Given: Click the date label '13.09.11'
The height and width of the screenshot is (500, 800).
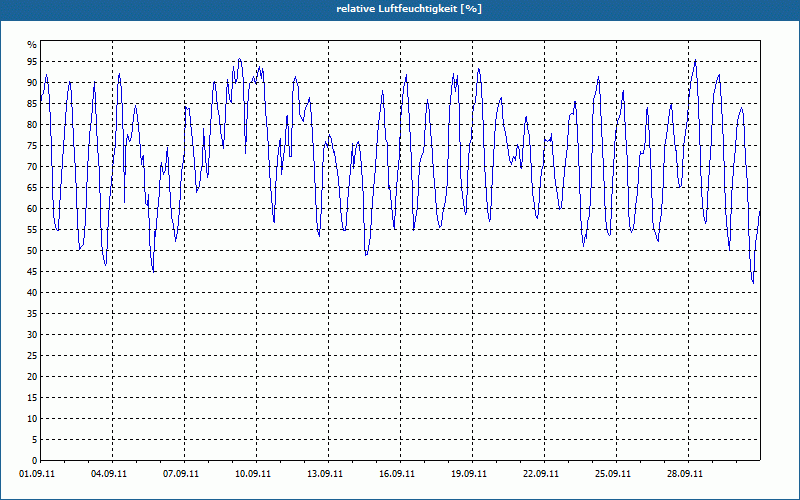Looking at the screenshot, I should tap(324, 474).
